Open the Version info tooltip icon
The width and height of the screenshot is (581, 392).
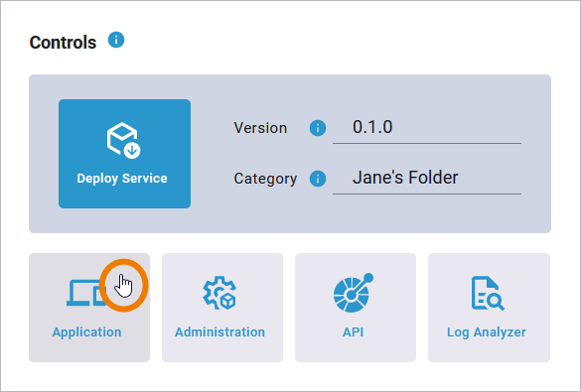[x=318, y=128]
